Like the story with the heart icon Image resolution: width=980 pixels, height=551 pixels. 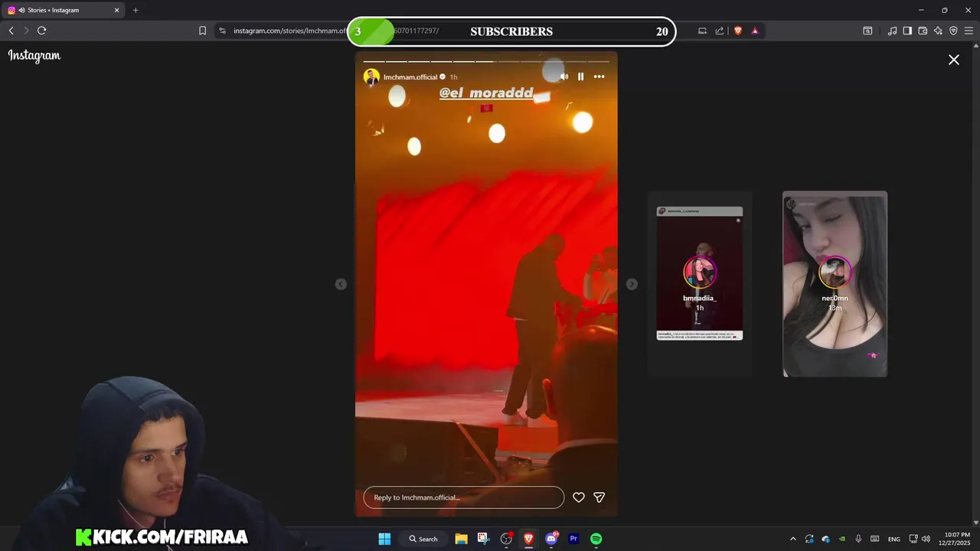579,497
